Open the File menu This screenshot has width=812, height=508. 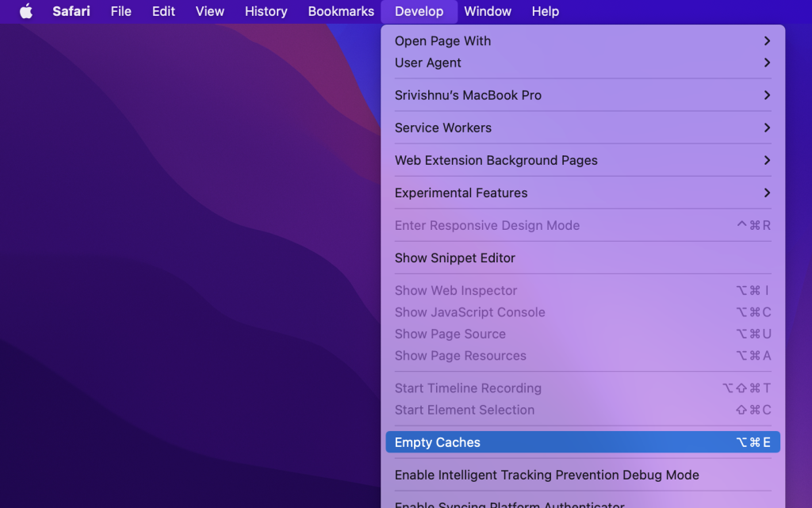[121, 11]
